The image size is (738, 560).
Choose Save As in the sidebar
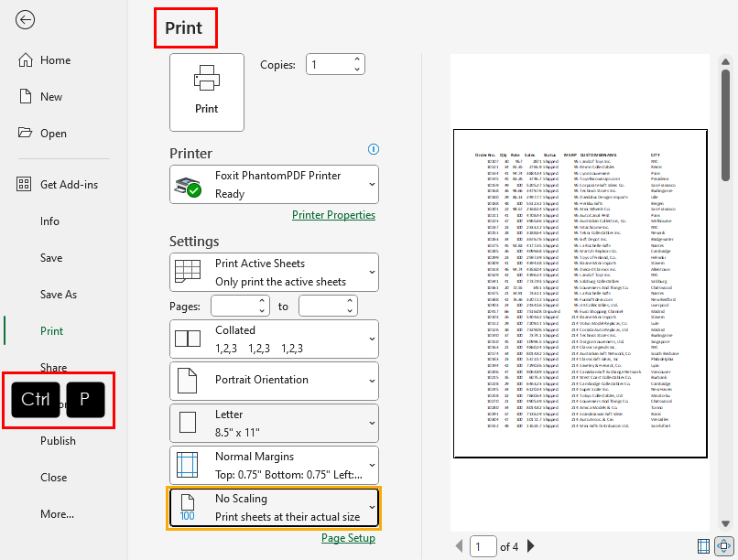tap(59, 295)
